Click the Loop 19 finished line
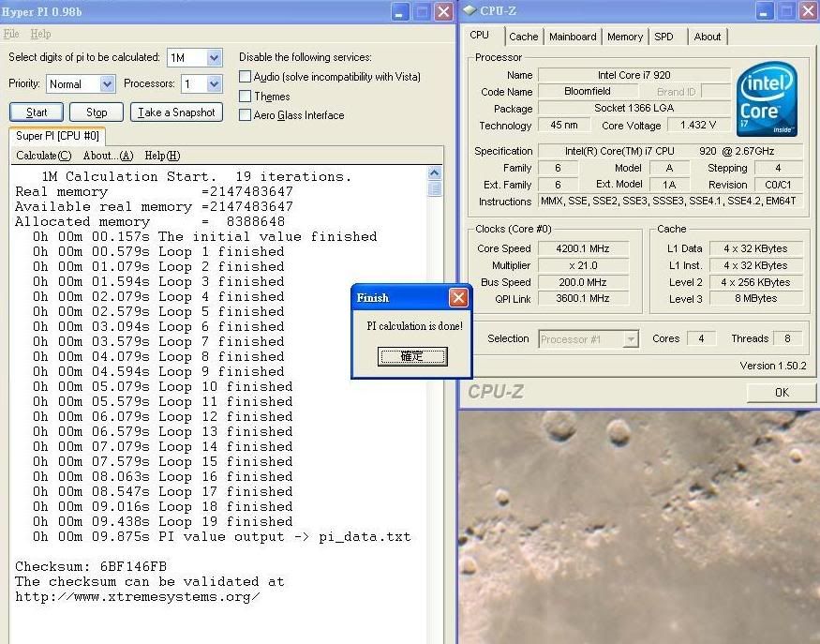 pos(163,521)
